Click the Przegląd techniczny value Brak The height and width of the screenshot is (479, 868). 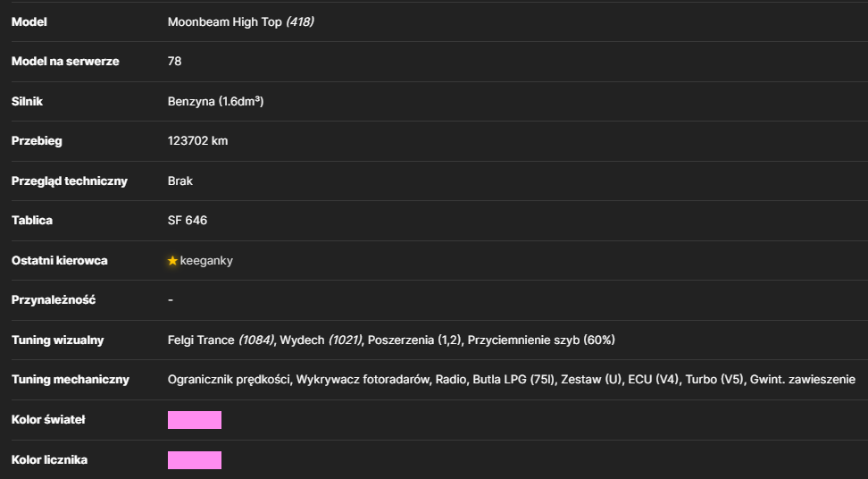[179, 181]
